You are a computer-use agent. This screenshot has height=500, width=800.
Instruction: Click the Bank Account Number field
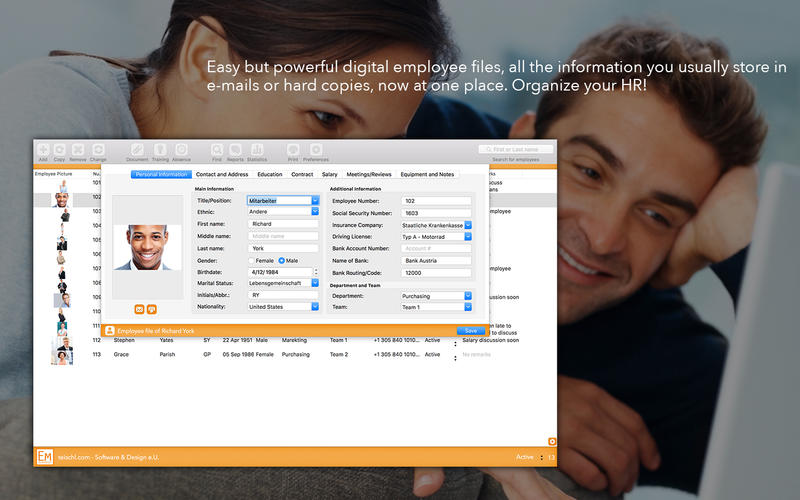(436, 248)
